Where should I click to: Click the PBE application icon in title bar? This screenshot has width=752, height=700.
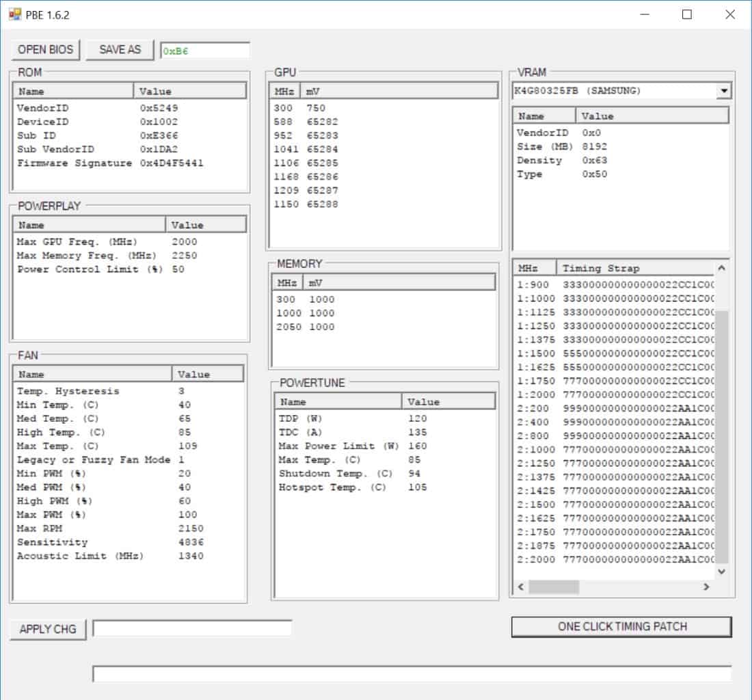point(12,14)
